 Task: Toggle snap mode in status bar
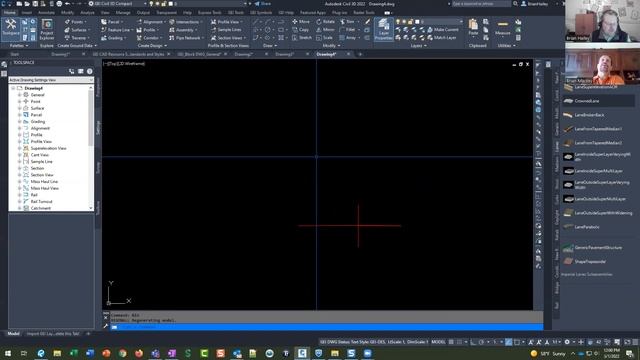(x=459, y=342)
